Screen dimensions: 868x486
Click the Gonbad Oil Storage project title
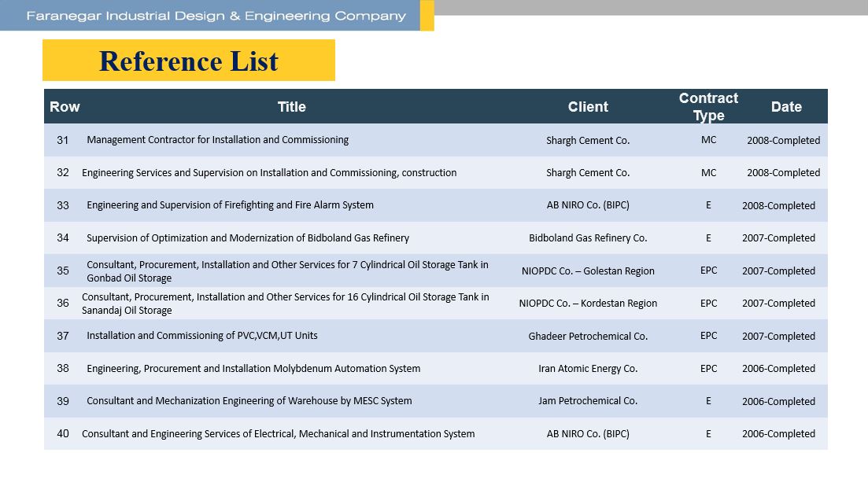pyautogui.click(x=287, y=271)
